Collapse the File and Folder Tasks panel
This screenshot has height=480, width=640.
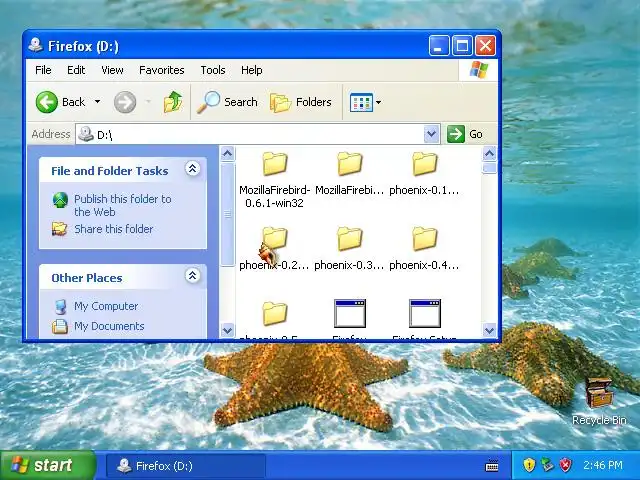[192, 169]
